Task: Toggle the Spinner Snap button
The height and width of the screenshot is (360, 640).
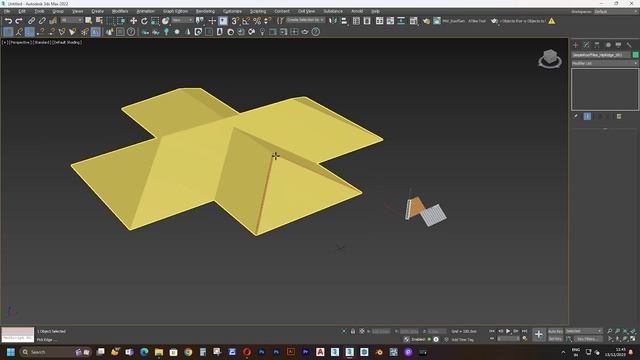Action: click(267, 21)
